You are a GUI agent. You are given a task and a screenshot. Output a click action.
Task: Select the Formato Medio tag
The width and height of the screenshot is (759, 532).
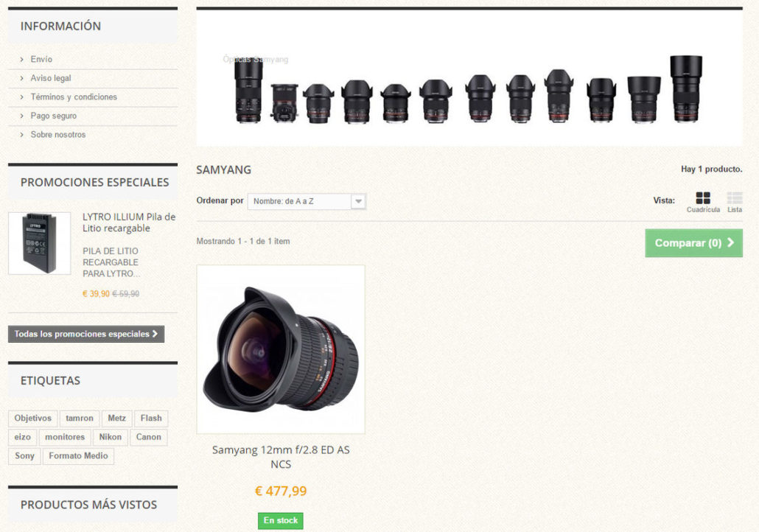tap(78, 456)
